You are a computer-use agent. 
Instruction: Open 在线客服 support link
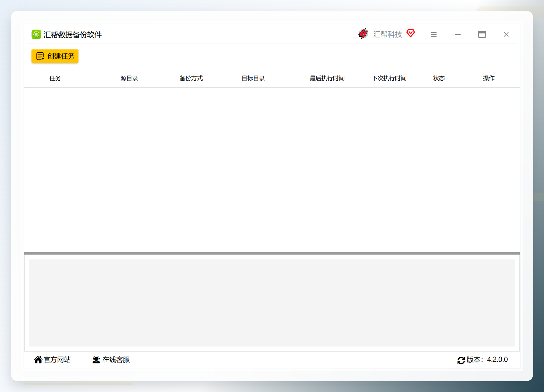point(111,360)
